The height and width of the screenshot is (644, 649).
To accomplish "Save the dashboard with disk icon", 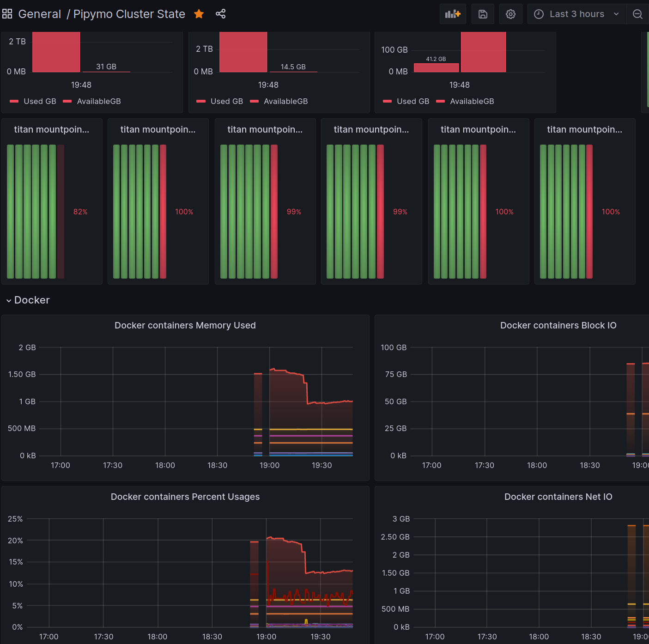I will point(483,14).
